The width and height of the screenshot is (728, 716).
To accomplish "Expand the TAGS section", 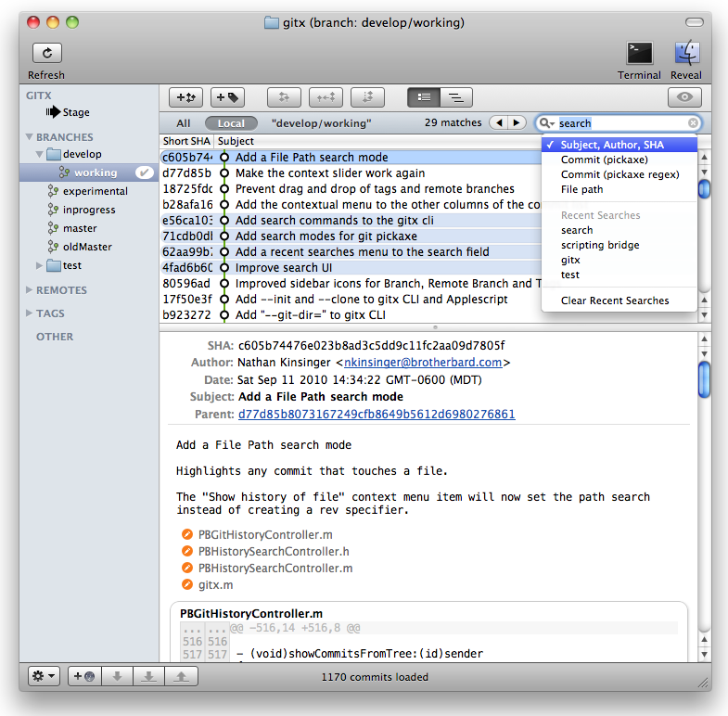I will pos(30,313).
